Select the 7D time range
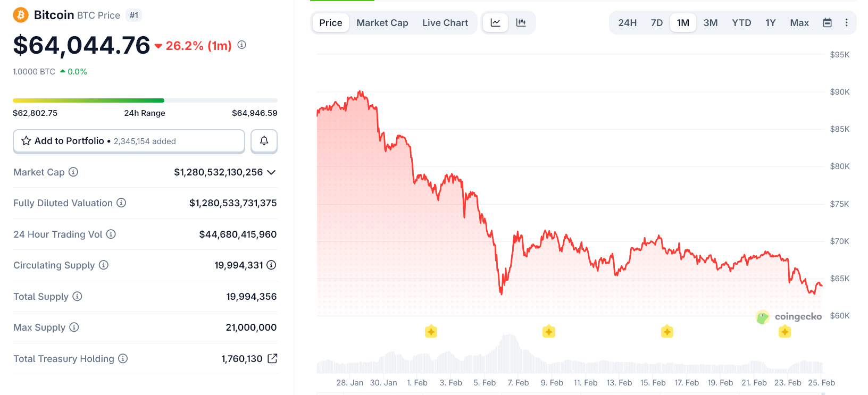The image size is (868, 395). pos(657,23)
